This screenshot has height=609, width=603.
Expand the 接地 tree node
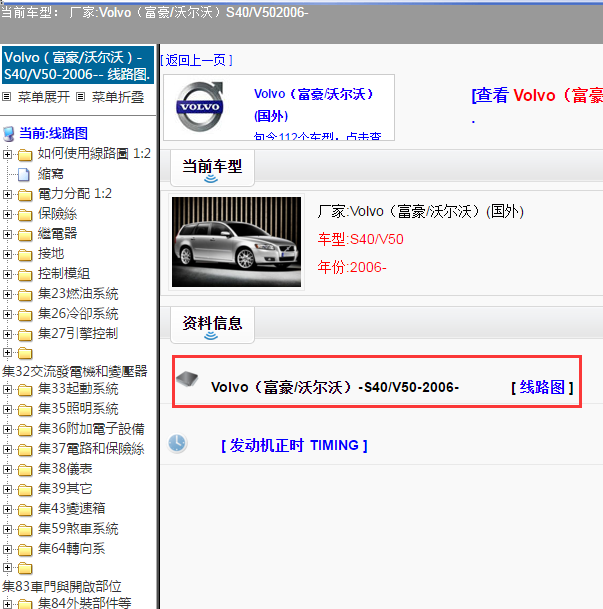point(7,254)
